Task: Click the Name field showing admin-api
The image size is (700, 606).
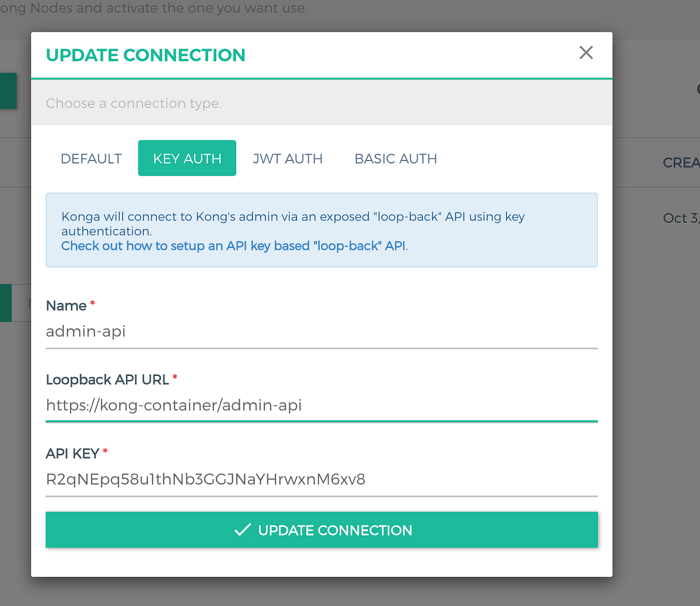Action: [321, 331]
